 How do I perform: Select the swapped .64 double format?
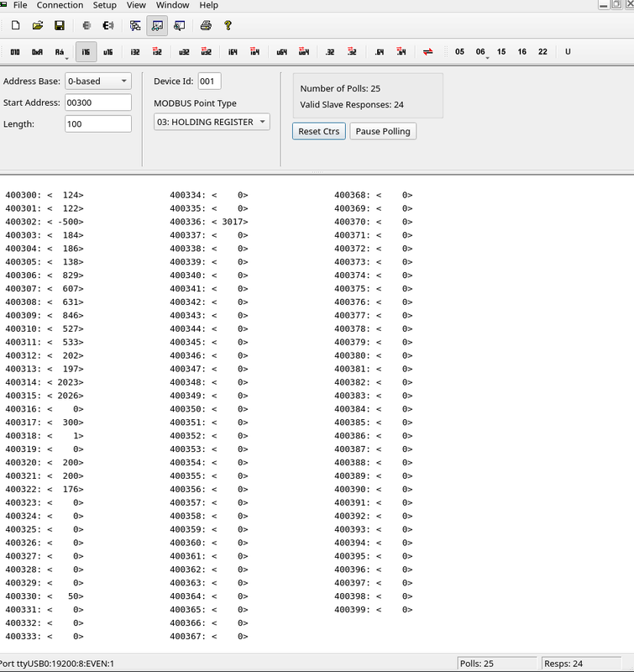point(401,52)
